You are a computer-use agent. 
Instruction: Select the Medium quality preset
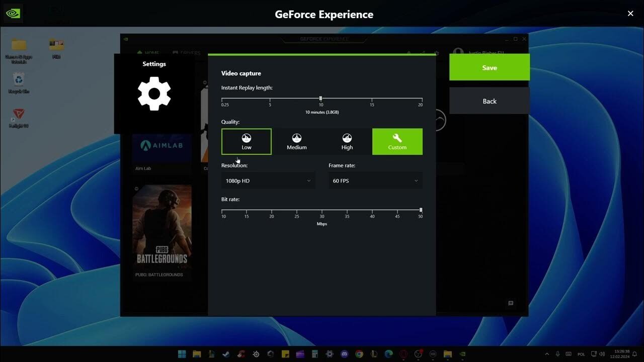pos(297,141)
